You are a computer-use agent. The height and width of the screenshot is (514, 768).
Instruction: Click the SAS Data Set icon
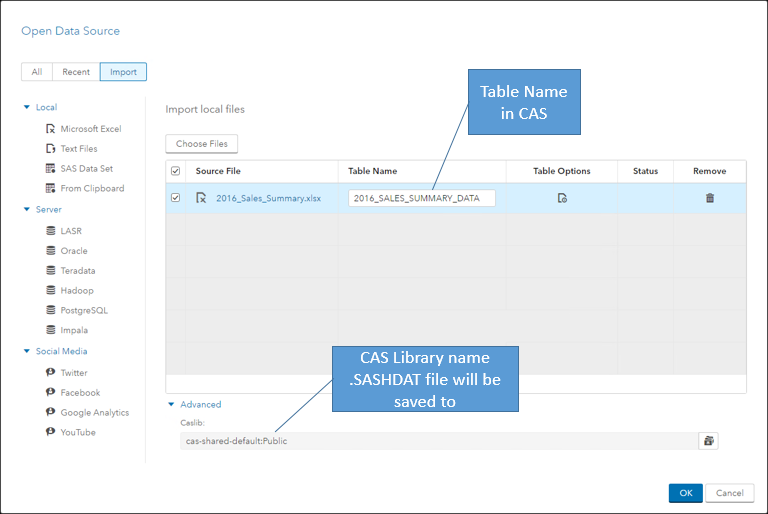coord(51,169)
